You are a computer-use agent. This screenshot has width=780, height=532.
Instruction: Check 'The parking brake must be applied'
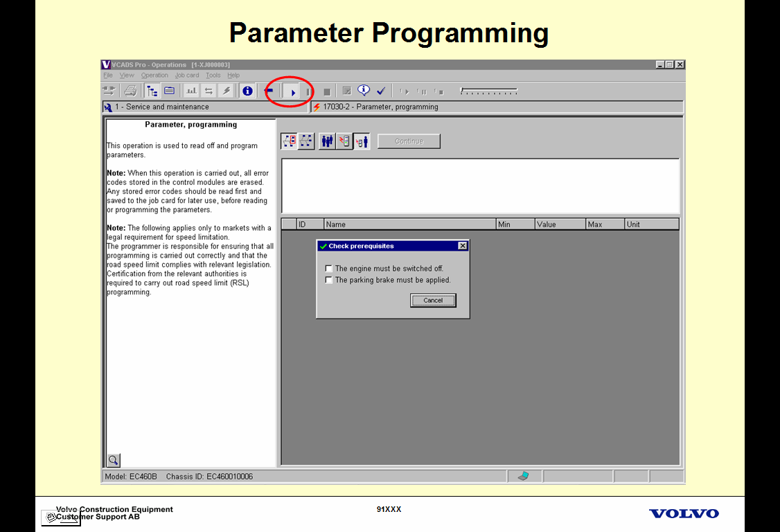coord(328,280)
